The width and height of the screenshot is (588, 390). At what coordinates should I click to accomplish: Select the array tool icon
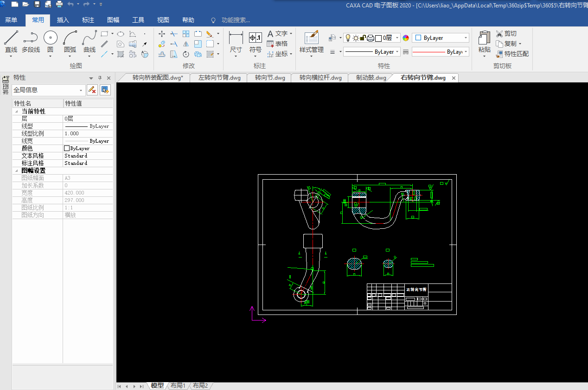[186, 34]
